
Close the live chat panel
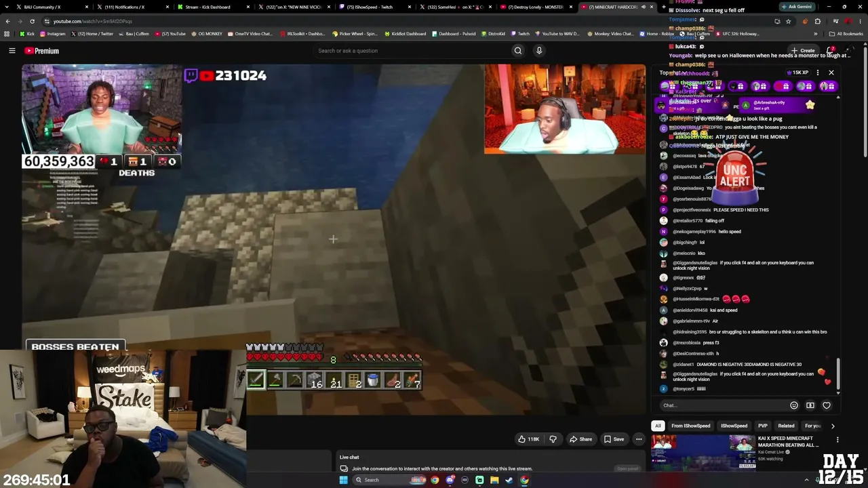point(831,73)
